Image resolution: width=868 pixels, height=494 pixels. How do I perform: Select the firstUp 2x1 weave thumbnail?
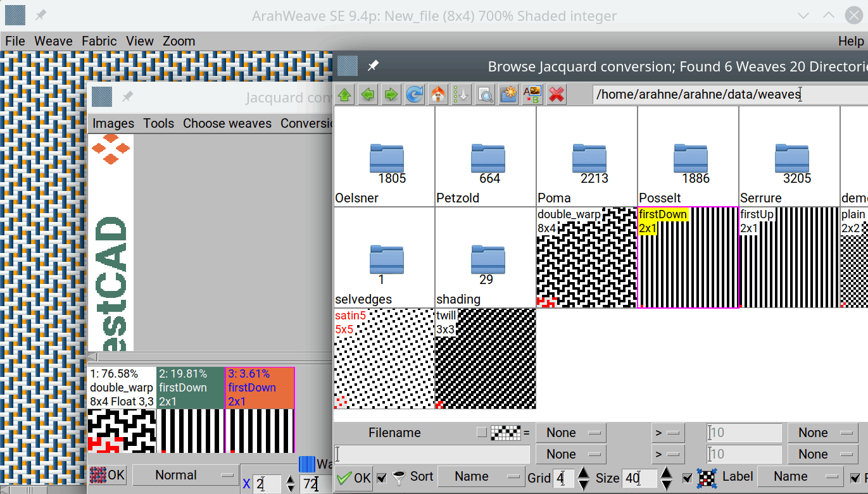tap(789, 257)
